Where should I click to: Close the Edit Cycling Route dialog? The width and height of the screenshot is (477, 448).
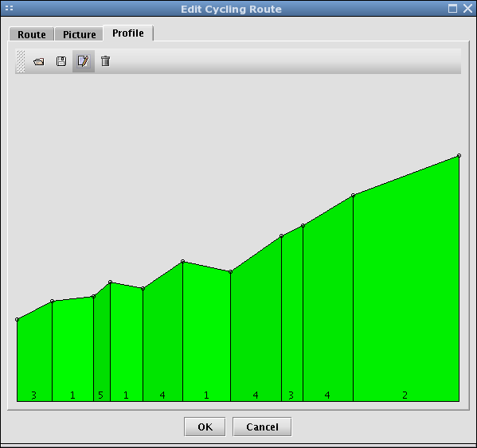[x=467, y=9]
